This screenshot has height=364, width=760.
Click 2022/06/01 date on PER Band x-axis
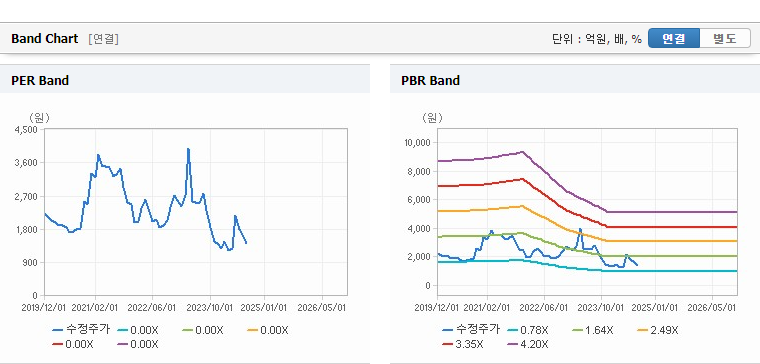point(152,307)
